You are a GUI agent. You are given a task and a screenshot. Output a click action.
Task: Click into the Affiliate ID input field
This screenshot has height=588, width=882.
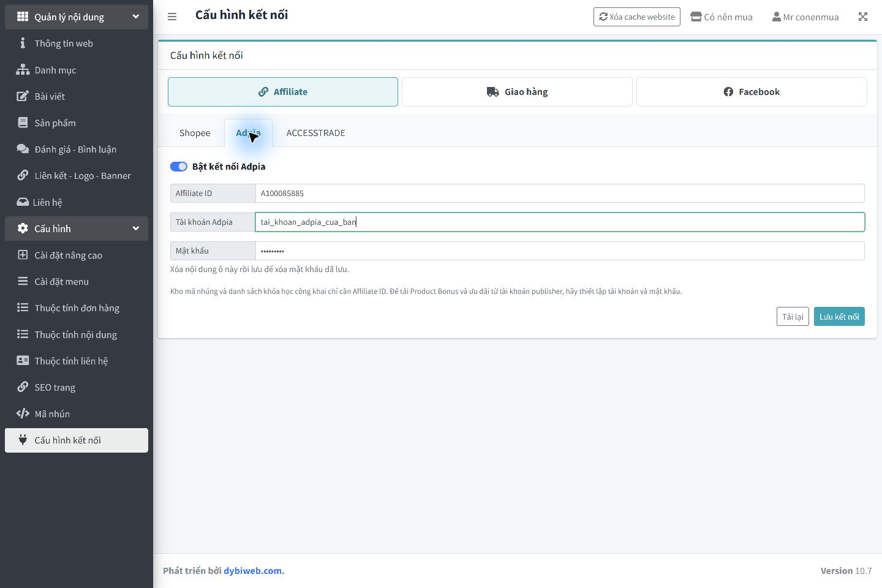pyautogui.click(x=560, y=193)
